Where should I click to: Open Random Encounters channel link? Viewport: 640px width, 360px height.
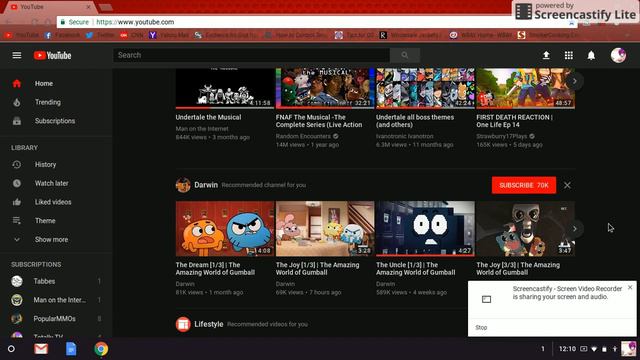tap(303, 136)
